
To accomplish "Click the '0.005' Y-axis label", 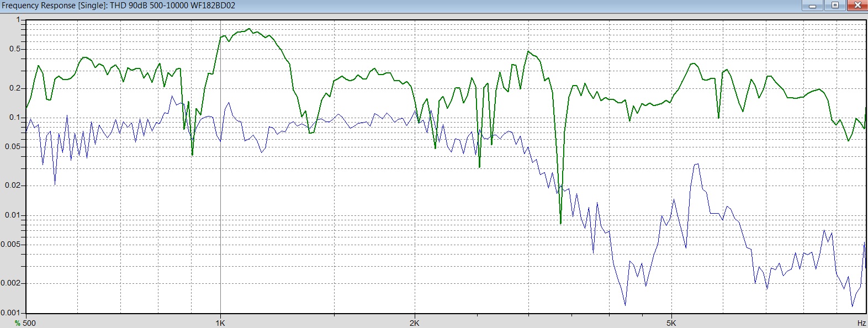I will (x=12, y=245).
